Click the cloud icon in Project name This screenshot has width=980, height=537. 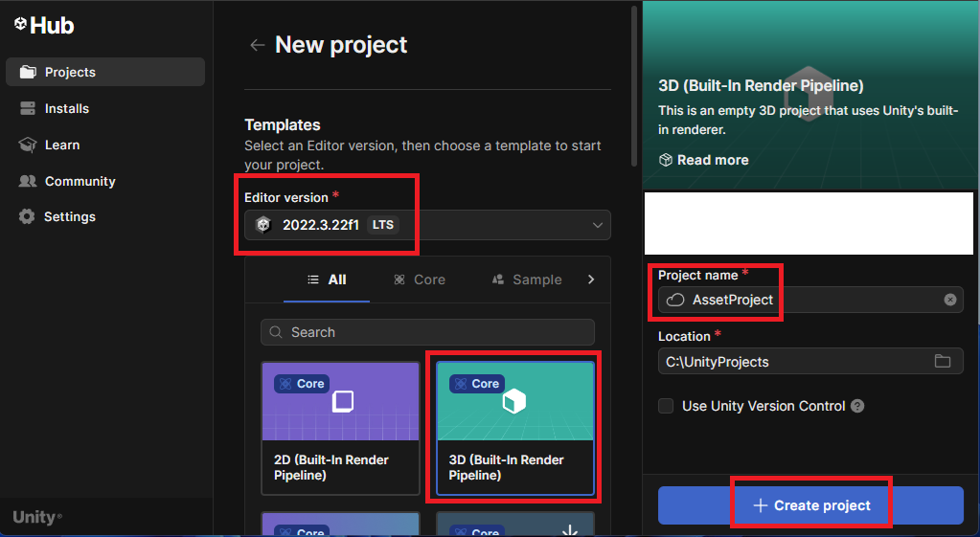click(x=675, y=300)
